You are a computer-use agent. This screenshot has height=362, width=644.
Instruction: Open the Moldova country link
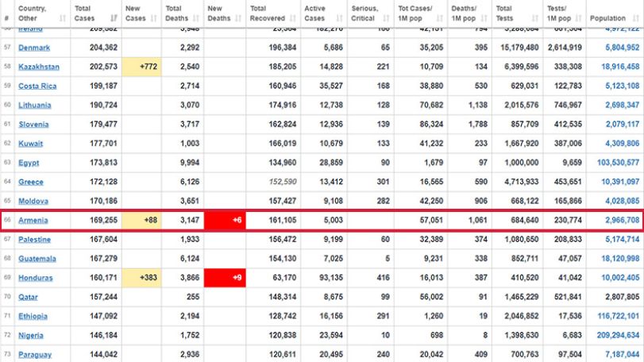pos(33,201)
